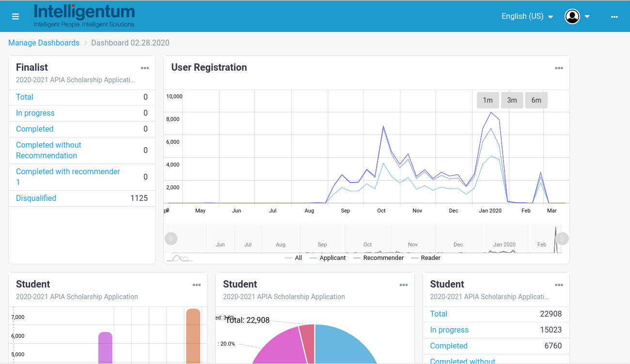Click the Total: 22,908 pie label
This screenshot has width=630, height=364.
[248, 320]
